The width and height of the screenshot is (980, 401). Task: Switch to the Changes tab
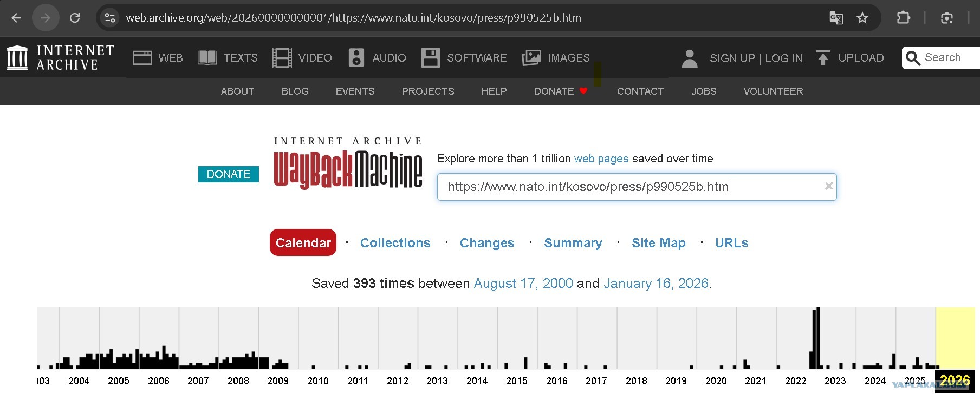(x=487, y=243)
